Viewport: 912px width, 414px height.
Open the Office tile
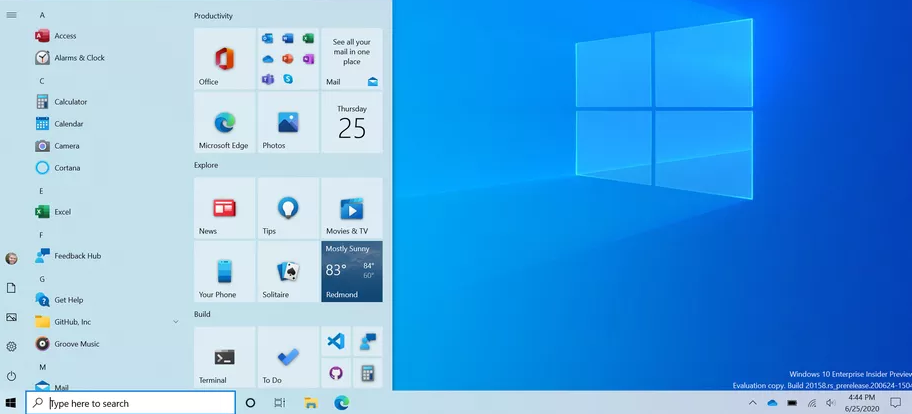point(225,59)
